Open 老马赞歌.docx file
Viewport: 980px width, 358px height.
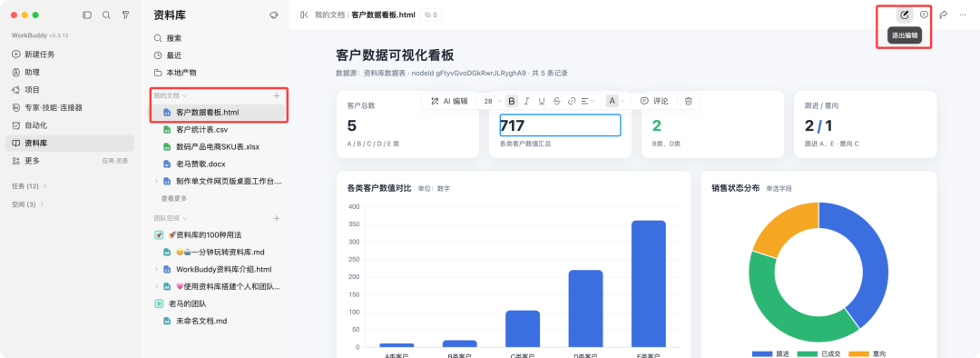pyautogui.click(x=216, y=164)
